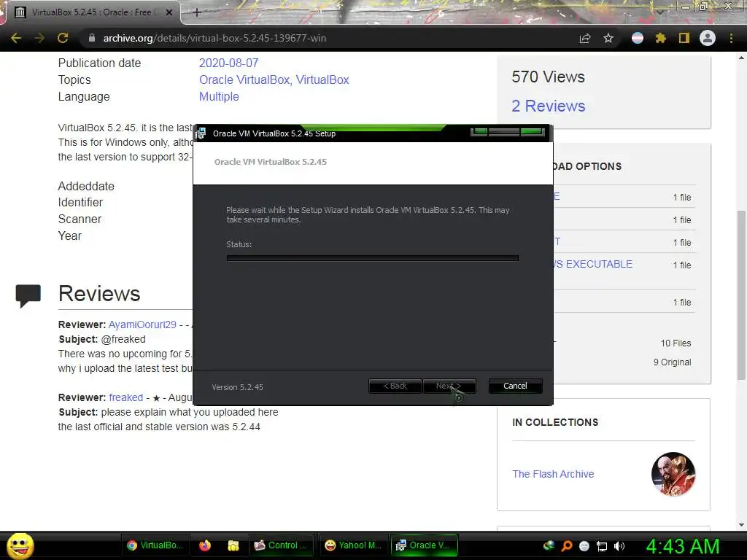Open the 2 Reviews link

tap(549, 106)
